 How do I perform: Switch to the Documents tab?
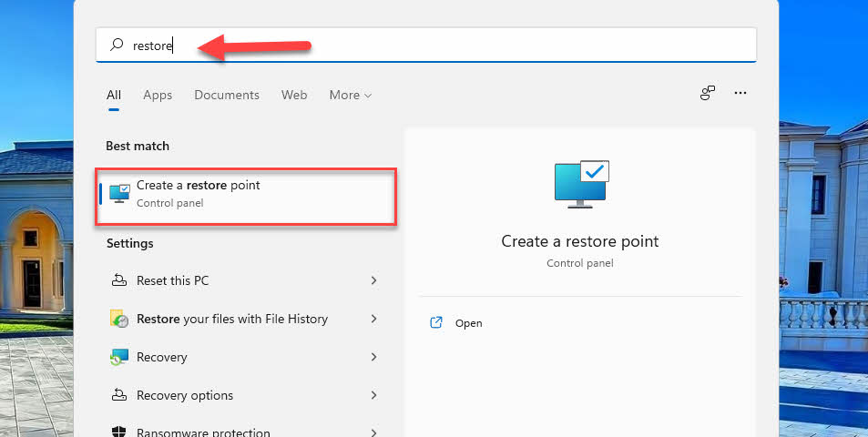[x=227, y=96]
